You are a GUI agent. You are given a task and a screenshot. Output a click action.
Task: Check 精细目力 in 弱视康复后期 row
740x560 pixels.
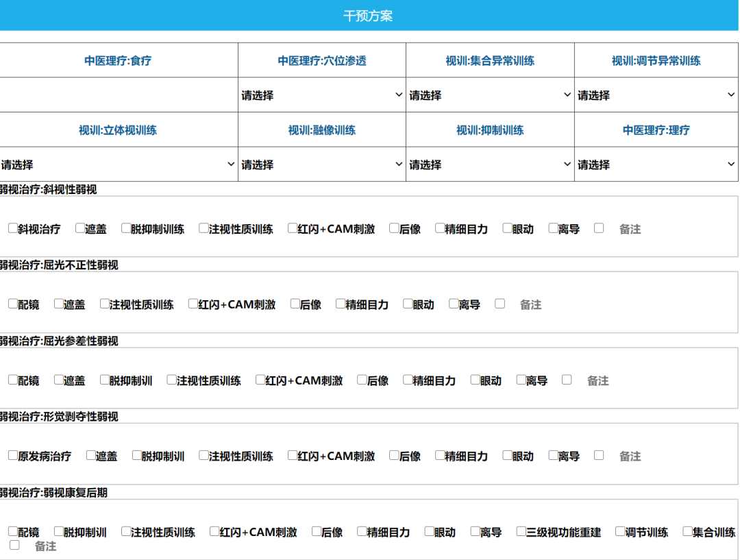pos(362,531)
